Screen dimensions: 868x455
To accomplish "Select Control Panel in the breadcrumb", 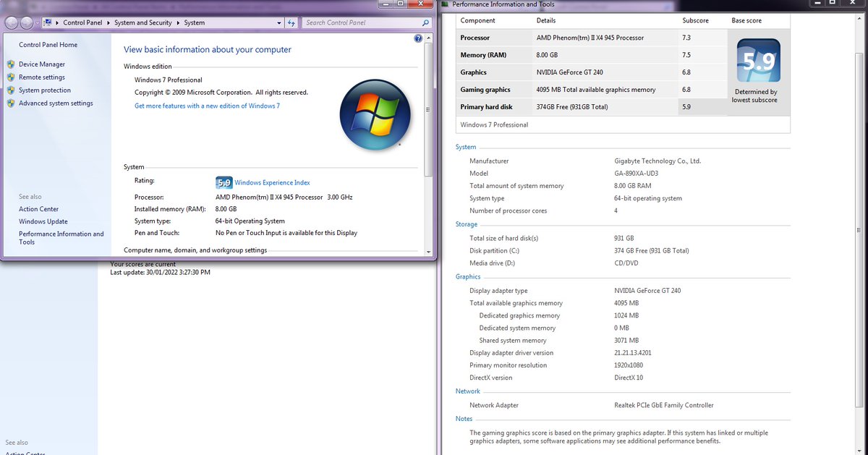I will coord(82,22).
